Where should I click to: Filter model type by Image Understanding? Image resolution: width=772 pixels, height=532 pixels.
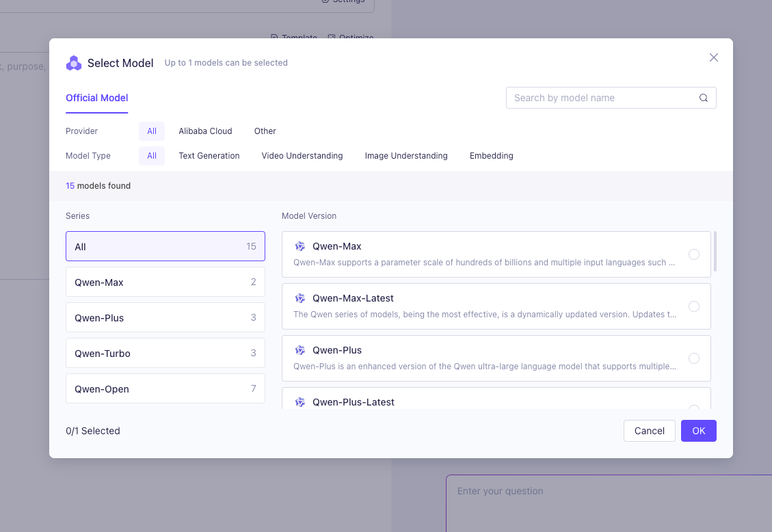[406, 155]
